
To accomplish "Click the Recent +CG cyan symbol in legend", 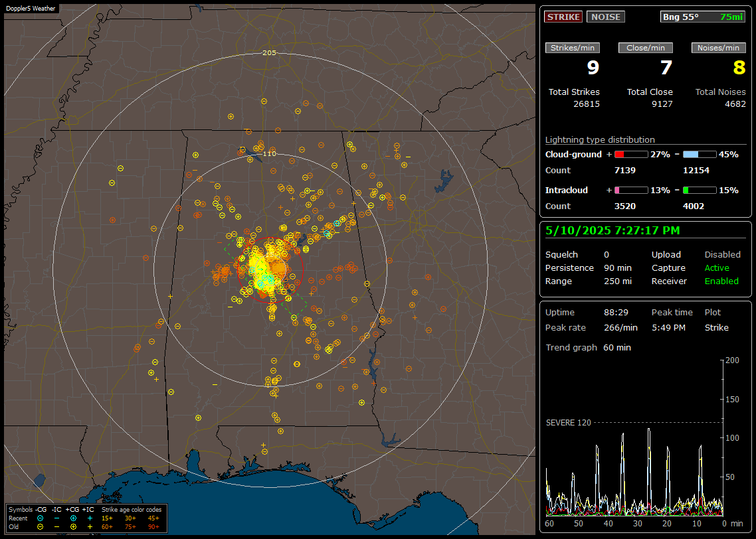I will point(73,518).
